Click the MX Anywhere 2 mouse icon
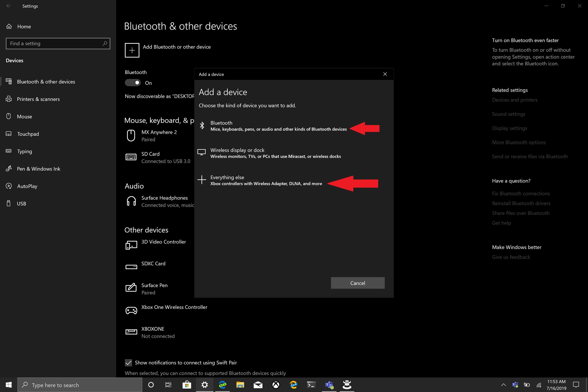Screen dimensions: 588x392 (x=131, y=136)
